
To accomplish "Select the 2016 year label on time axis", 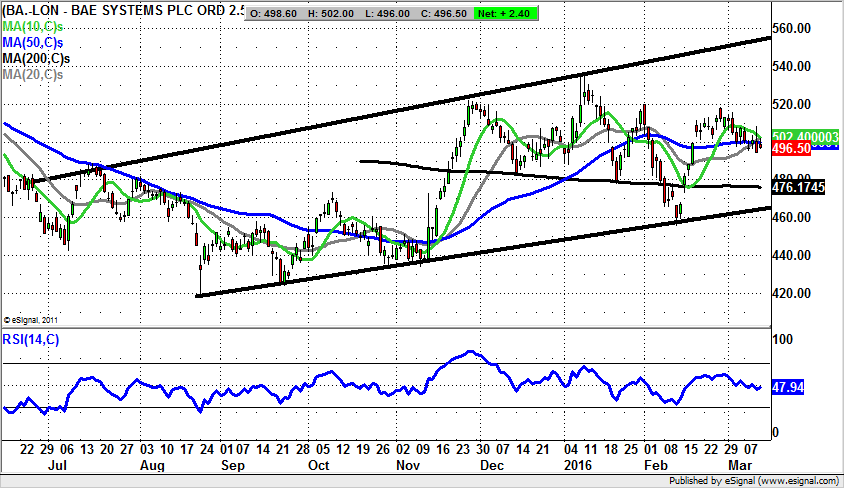I will [579, 467].
